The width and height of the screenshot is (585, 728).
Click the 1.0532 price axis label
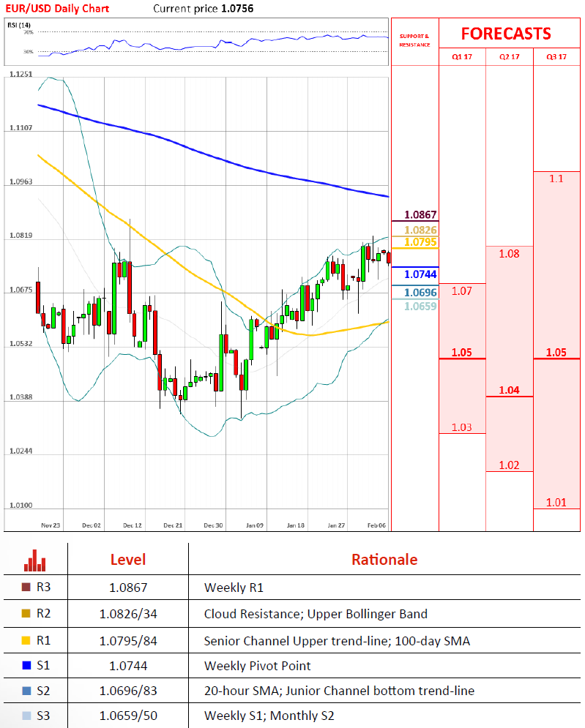pos(21,344)
